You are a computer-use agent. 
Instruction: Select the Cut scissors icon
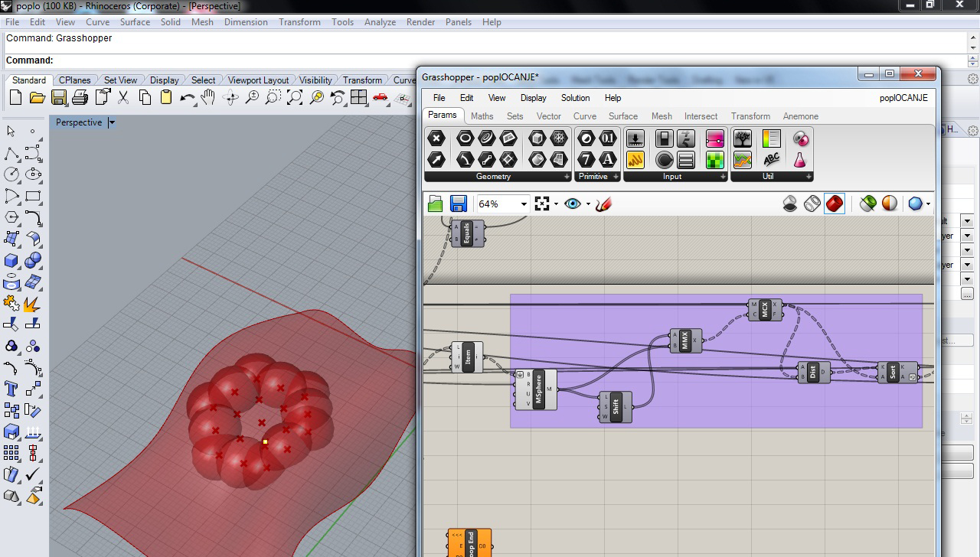[123, 97]
